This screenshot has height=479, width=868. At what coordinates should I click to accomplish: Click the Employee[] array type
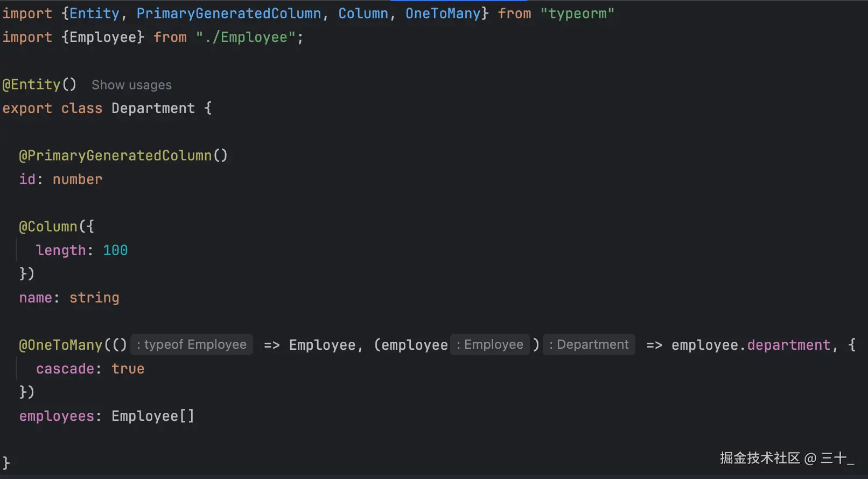(x=152, y=416)
